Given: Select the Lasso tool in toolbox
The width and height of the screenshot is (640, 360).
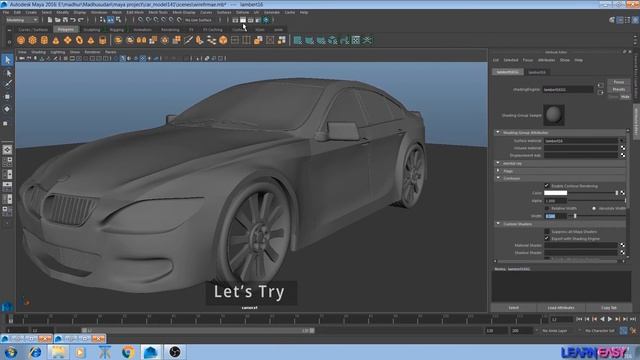Looking at the screenshot, I should coord(7,73).
